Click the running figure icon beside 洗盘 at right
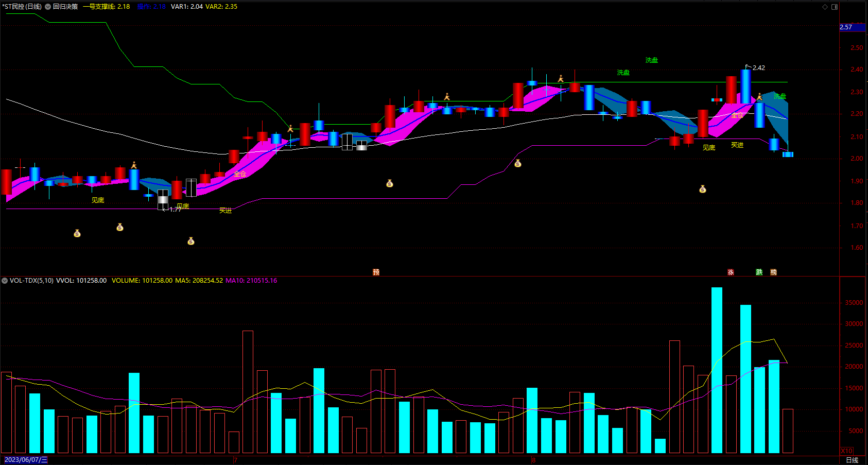 pyautogui.click(x=759, y=97)
